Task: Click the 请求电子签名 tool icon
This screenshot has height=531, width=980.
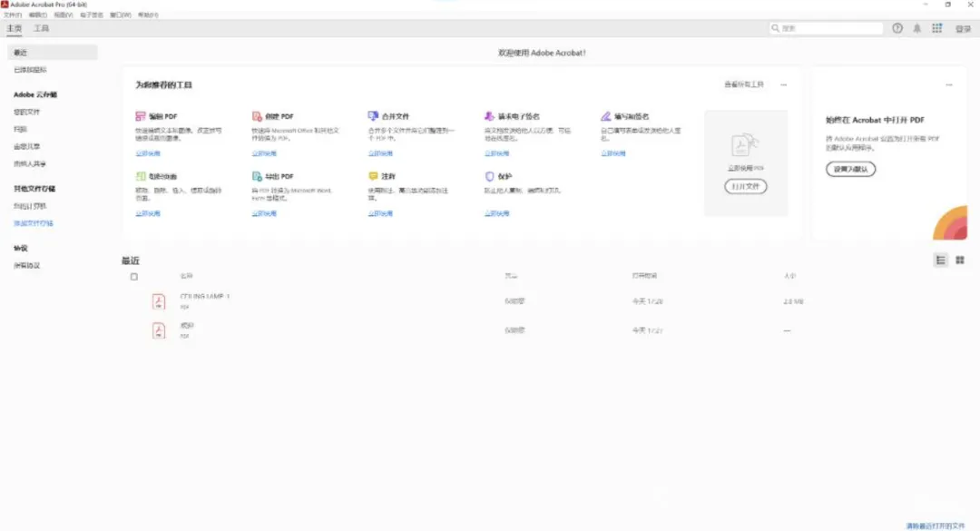Action: coord(489,115)
